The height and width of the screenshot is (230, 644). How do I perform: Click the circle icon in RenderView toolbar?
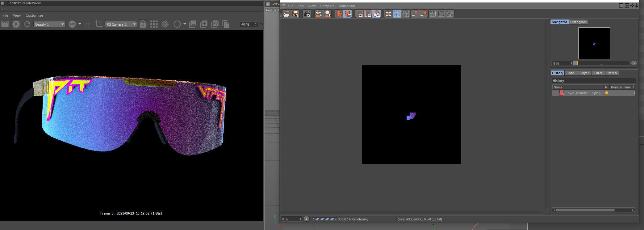point(177,24)
